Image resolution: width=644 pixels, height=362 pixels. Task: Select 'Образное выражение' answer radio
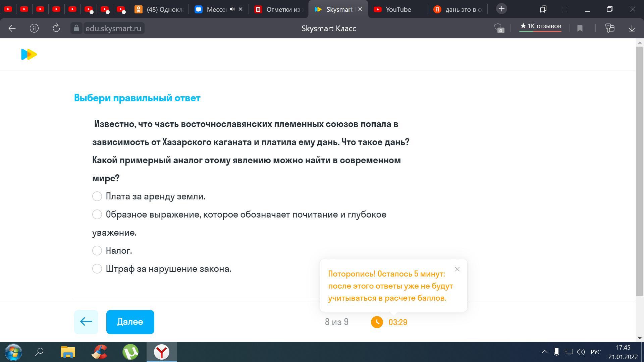click(x=97, y=215)
